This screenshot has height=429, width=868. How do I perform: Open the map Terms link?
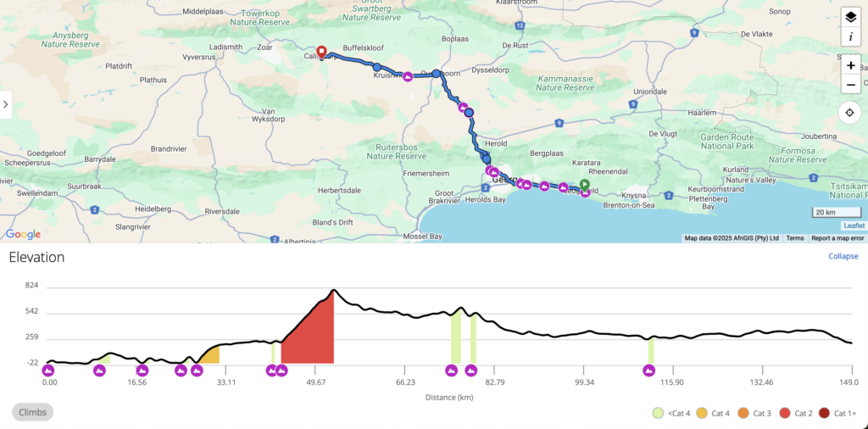tap(795, 238)
